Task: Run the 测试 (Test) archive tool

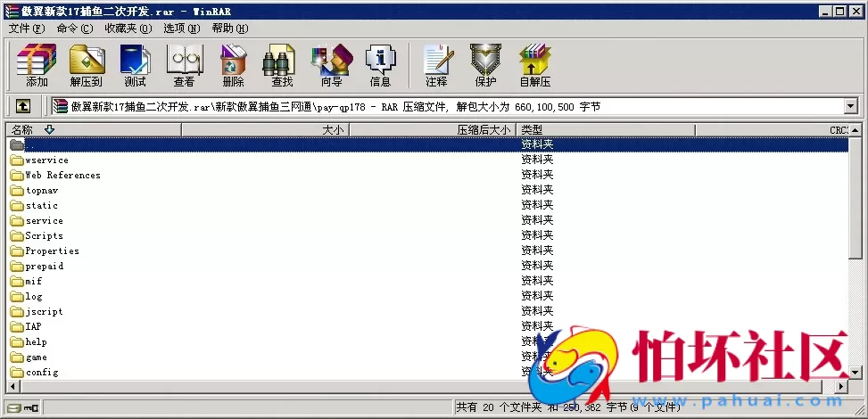Action: [x=136, y=65]
